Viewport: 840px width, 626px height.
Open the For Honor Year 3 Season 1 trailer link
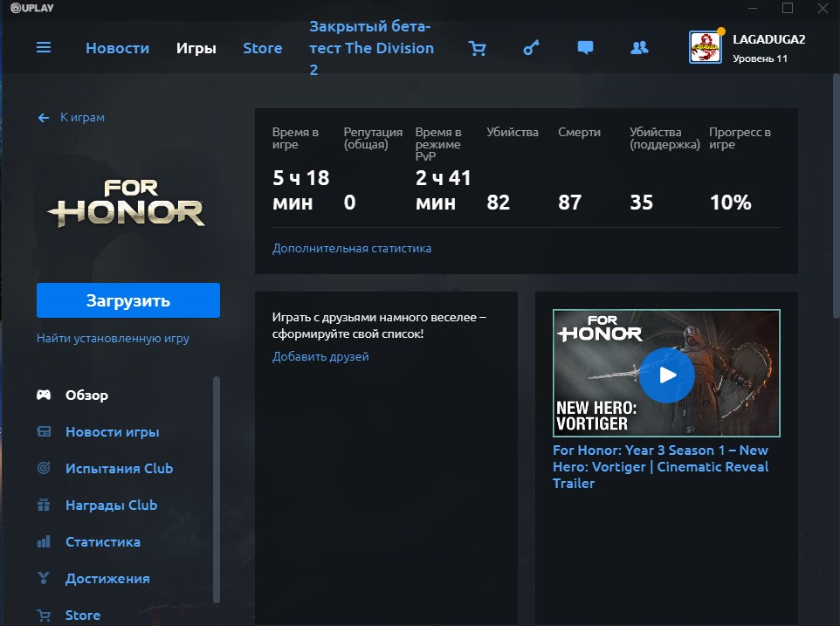[x=660, y=466]
